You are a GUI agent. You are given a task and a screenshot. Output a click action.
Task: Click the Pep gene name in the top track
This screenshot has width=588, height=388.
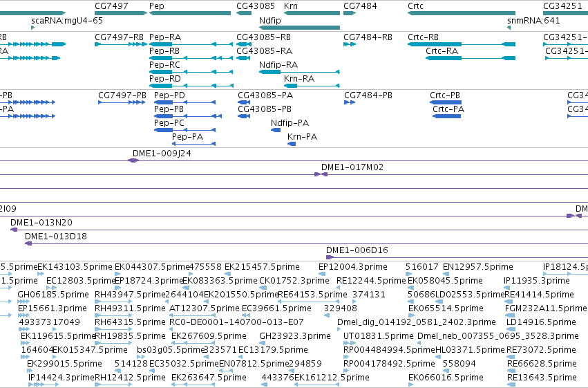pos(156,6)
